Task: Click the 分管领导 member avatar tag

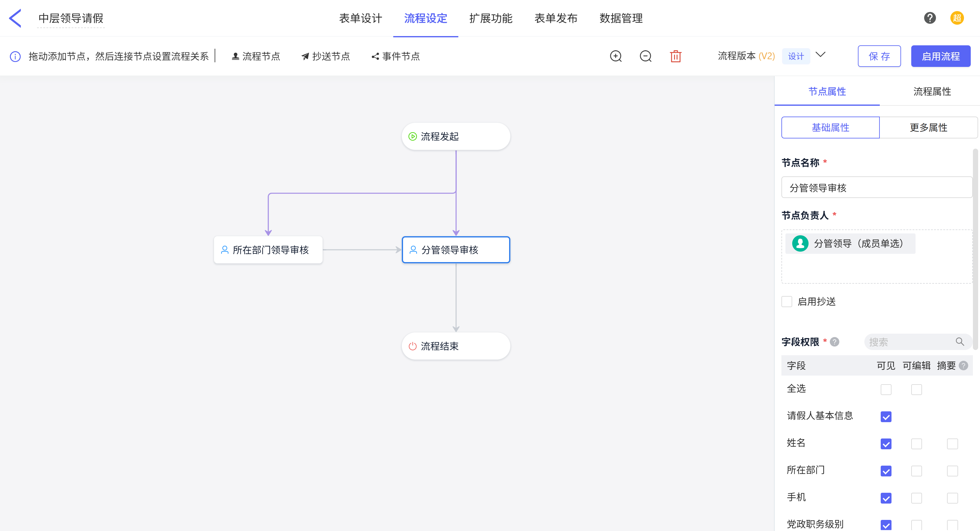Action: [850, 243]
